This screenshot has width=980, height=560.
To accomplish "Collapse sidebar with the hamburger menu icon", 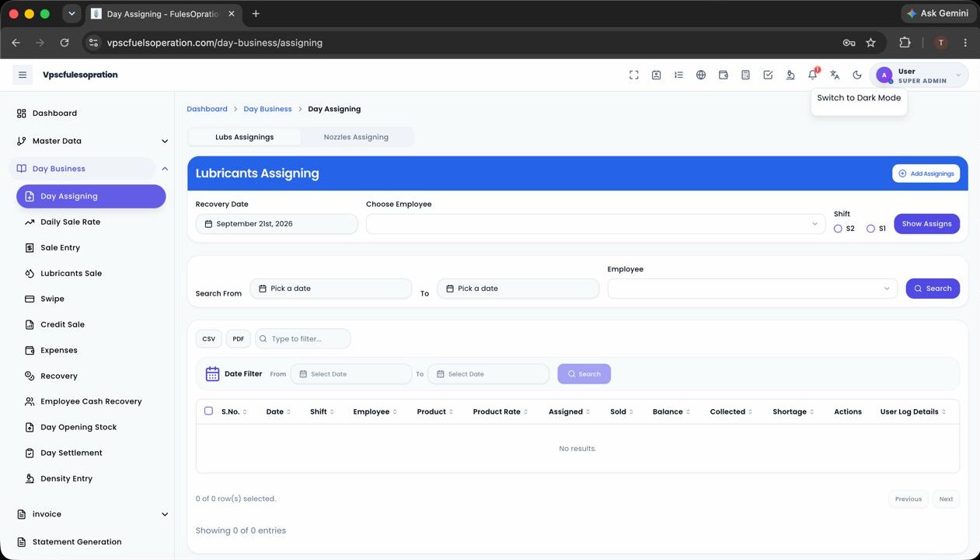I will coord(23,75).
